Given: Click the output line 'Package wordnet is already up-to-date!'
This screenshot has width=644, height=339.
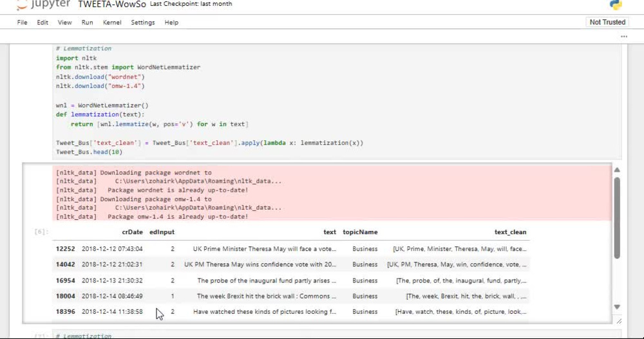Looking at the screenshot, I should click(178, 190).
